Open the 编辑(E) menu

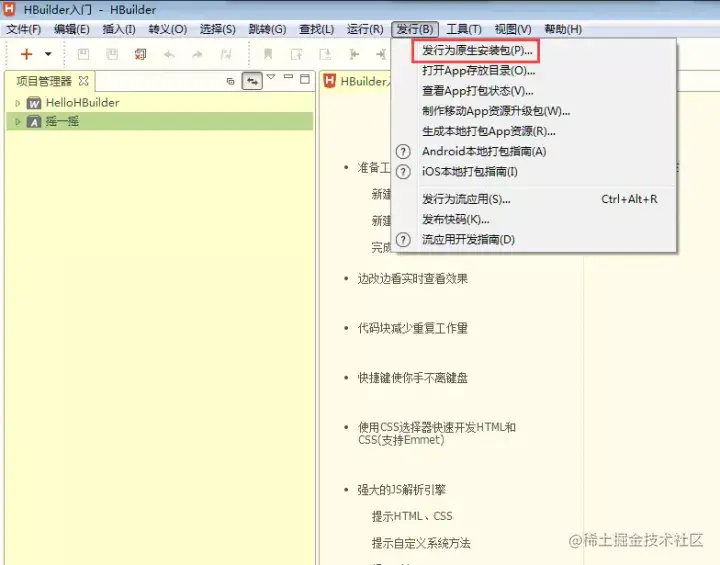coord(72,29)
